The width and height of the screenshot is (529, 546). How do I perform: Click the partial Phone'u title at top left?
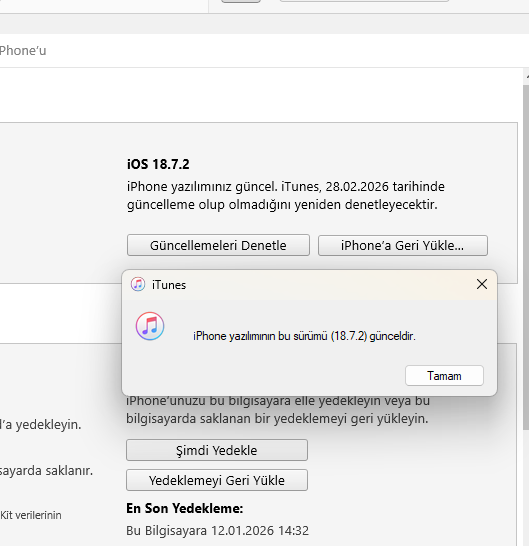coord(23,51)
